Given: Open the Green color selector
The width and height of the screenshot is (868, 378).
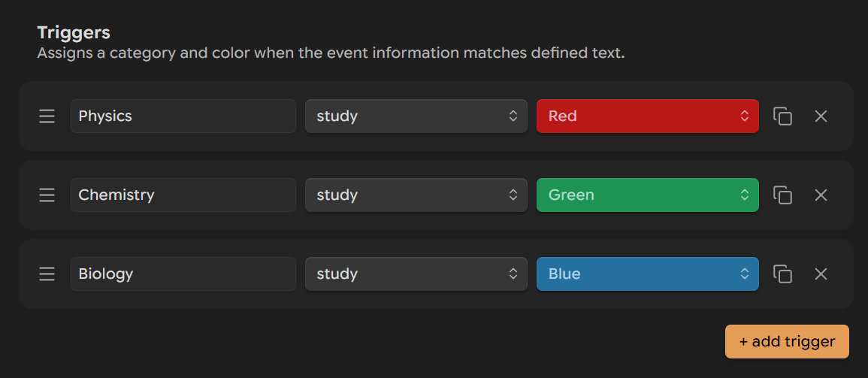Looking at the screenshot, I should pos(648,195).
